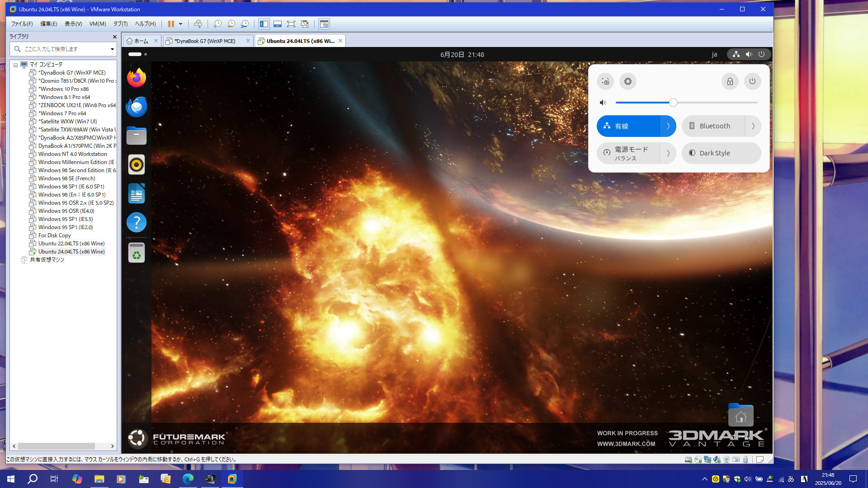The image size is (868, 488).
Task: Click the sound card device status icon
Action: (717, 460)
